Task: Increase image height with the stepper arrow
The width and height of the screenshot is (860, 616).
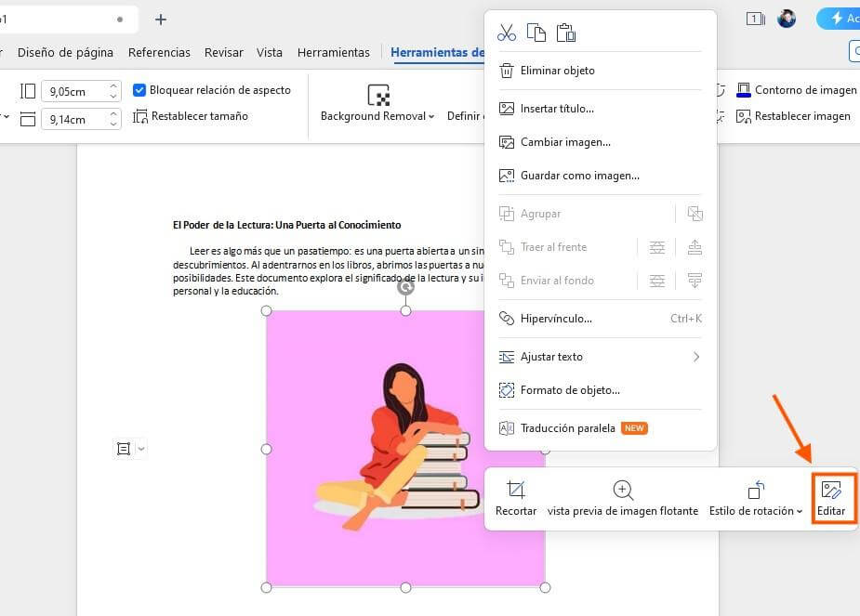Action: (113, 85)
